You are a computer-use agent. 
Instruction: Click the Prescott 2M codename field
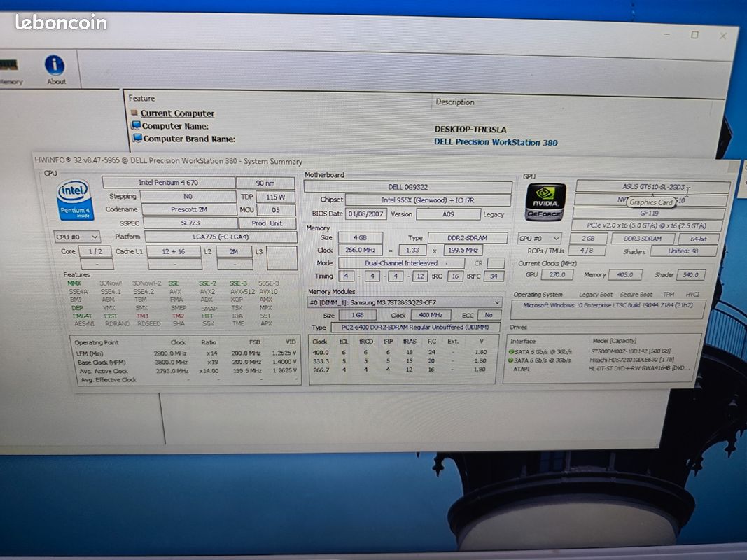point(189,209)
